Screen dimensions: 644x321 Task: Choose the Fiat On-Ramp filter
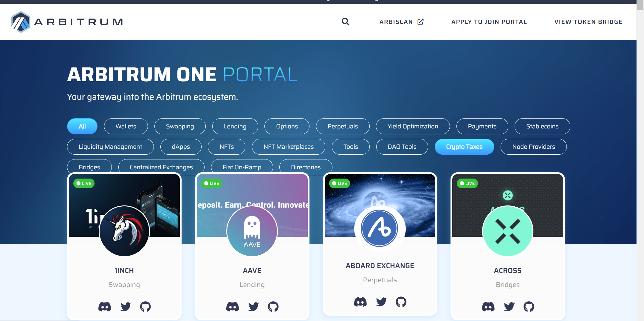[242, 167]
